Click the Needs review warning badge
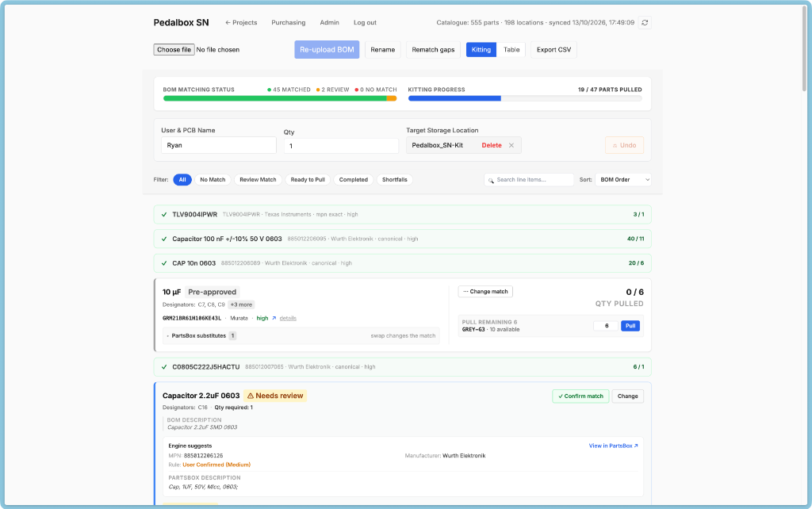This screenshot has height=509, width=812. [275, 396]
